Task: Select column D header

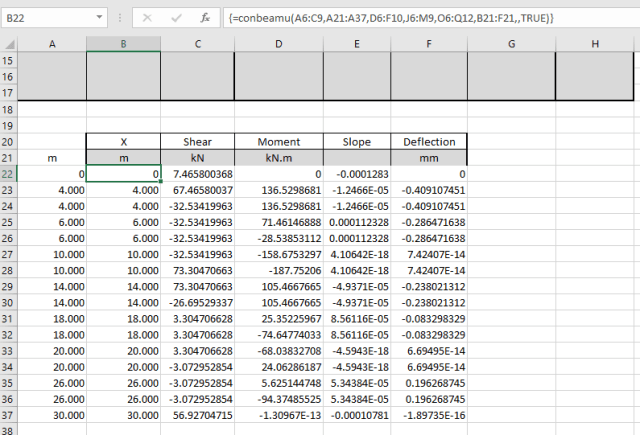Action: click(278, 43)
